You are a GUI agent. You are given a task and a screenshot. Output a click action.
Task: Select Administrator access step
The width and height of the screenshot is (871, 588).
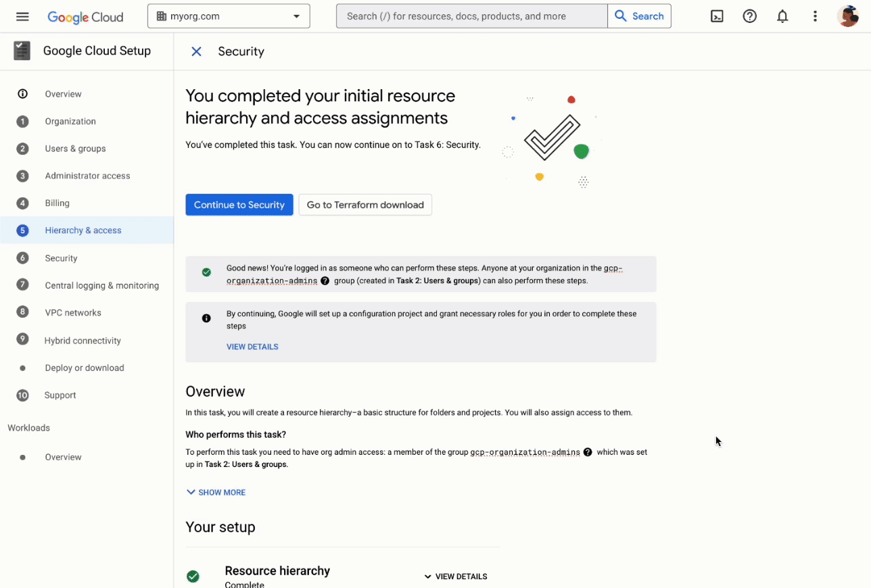87,176
